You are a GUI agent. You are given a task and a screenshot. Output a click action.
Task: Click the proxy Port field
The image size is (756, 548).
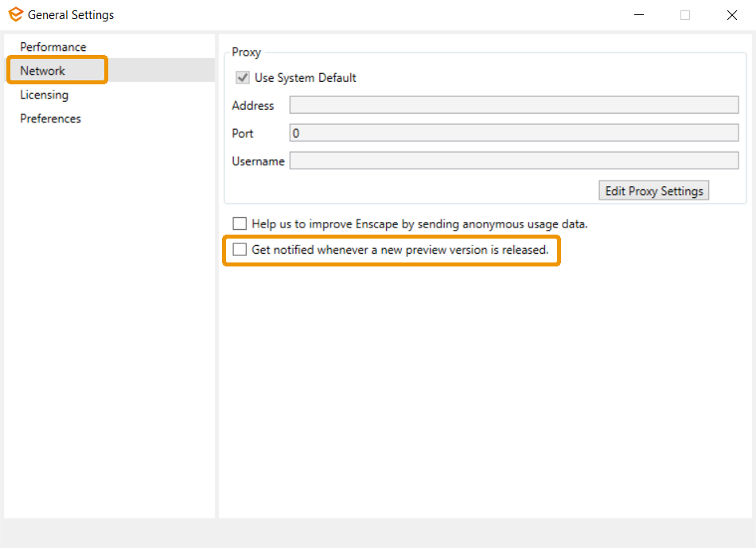tap(514, 133)
